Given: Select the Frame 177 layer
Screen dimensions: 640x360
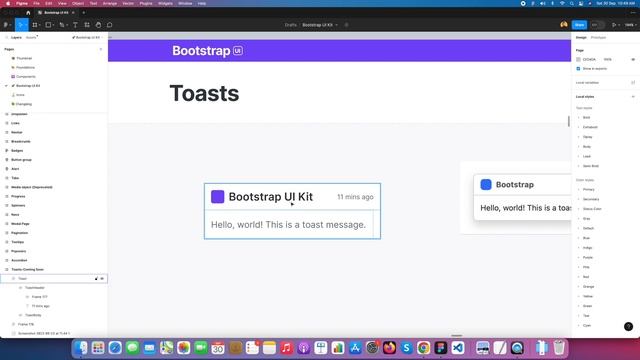Looking at the screenshot, I should (40, 297).
